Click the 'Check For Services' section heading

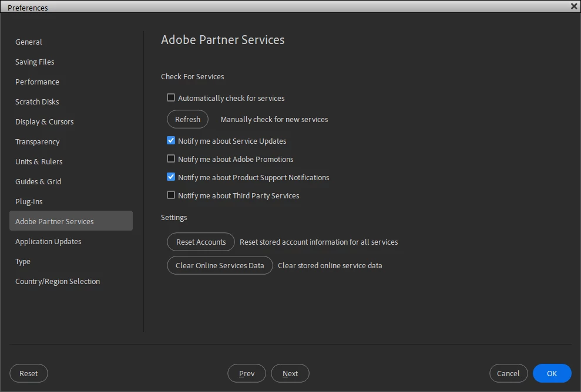click(x=192, y=77)
